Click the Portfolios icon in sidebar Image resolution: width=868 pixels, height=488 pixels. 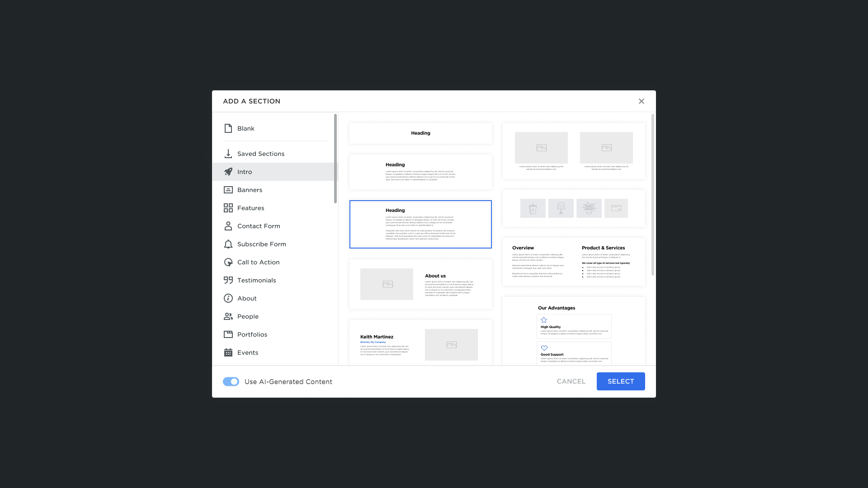click(228, 334)
